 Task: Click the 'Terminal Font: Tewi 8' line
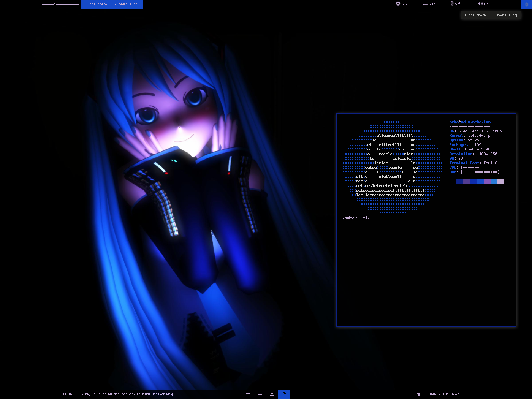(473, 163)
